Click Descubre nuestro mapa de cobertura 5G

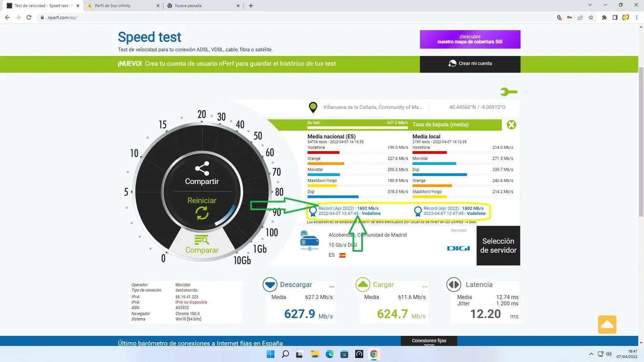(x=470, y=39)
